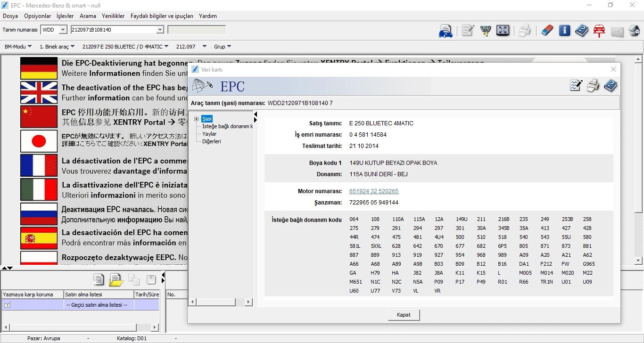This screenshot has width=644, height=343.
Task: Close the Veri kartı dialog
Action: pos(613,69)
